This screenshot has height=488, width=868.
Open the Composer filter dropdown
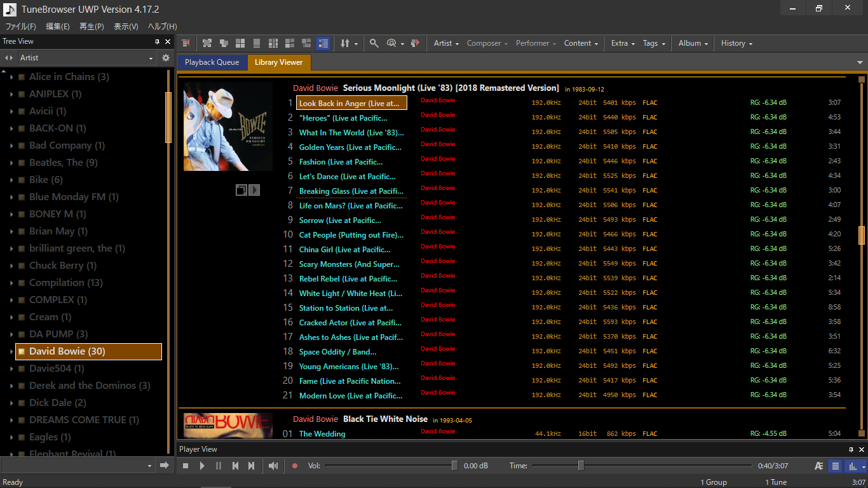(x=487, y=43)
